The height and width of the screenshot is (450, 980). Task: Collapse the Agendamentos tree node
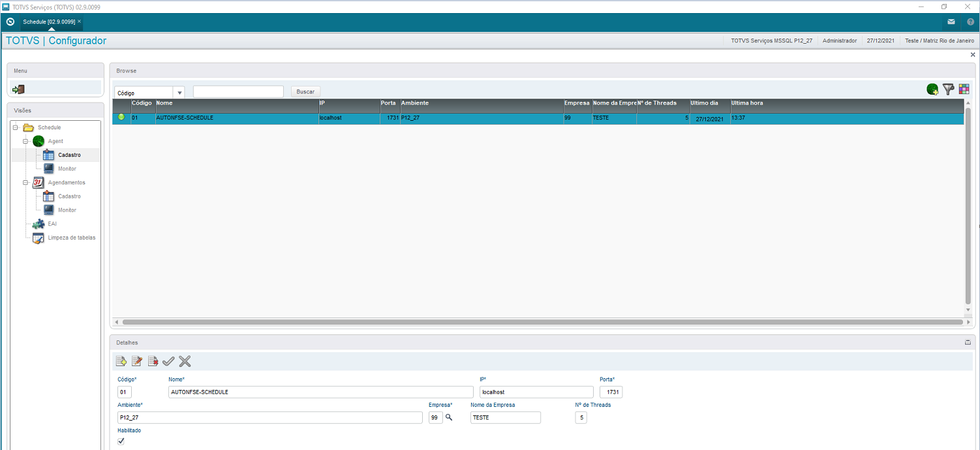coord(26,182)
